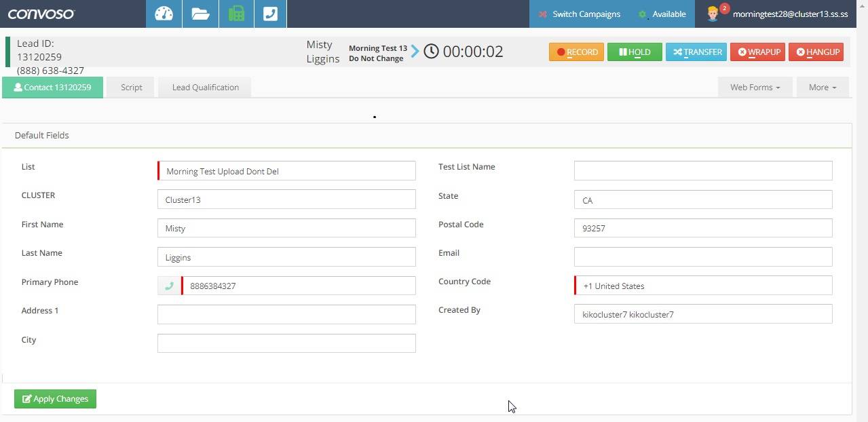Select the green fax machine icon
868x422 pixels.
pos(235,14)
